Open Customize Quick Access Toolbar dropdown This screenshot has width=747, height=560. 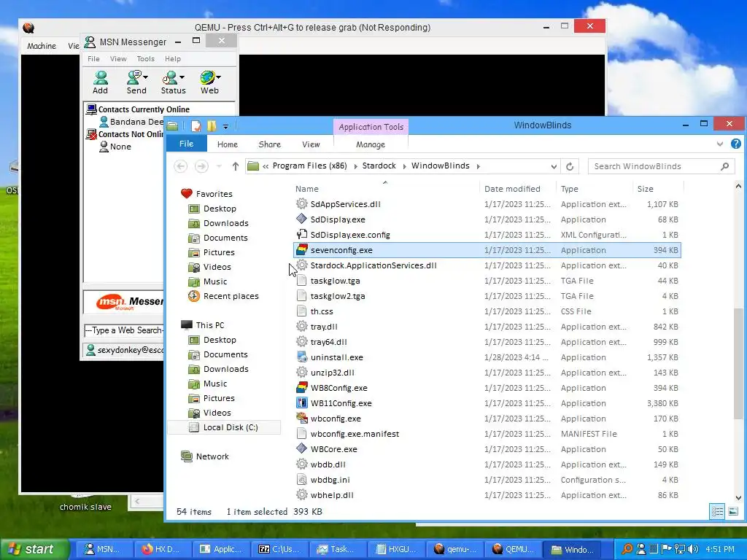tap(226, 127)
